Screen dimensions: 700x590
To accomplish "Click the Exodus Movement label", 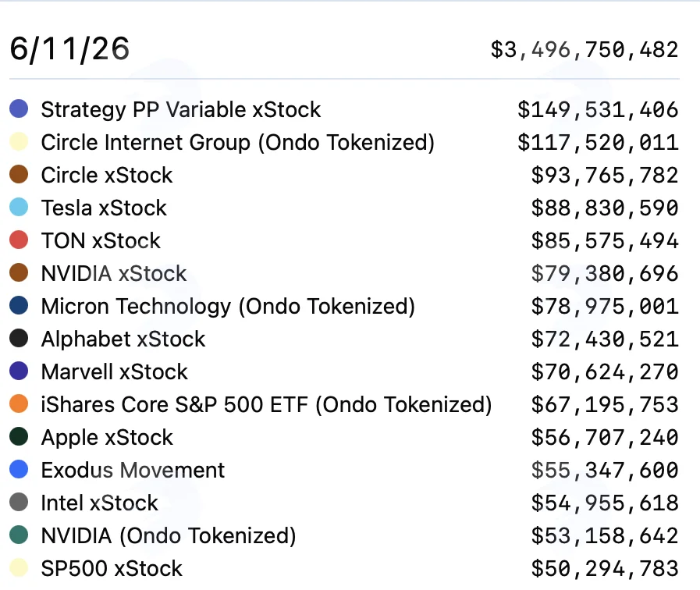I will [x=133, y=470].
